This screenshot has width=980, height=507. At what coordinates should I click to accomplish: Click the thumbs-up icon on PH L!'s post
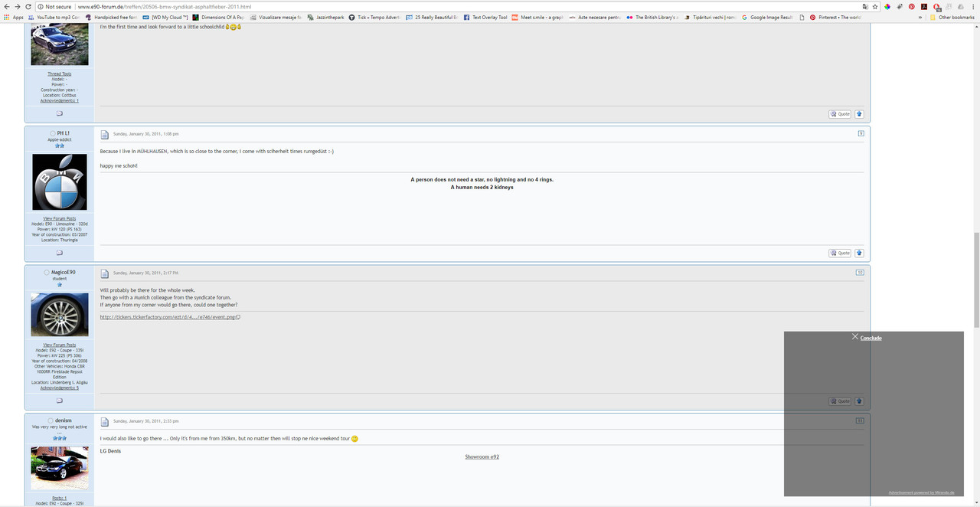tap(859, 253)
